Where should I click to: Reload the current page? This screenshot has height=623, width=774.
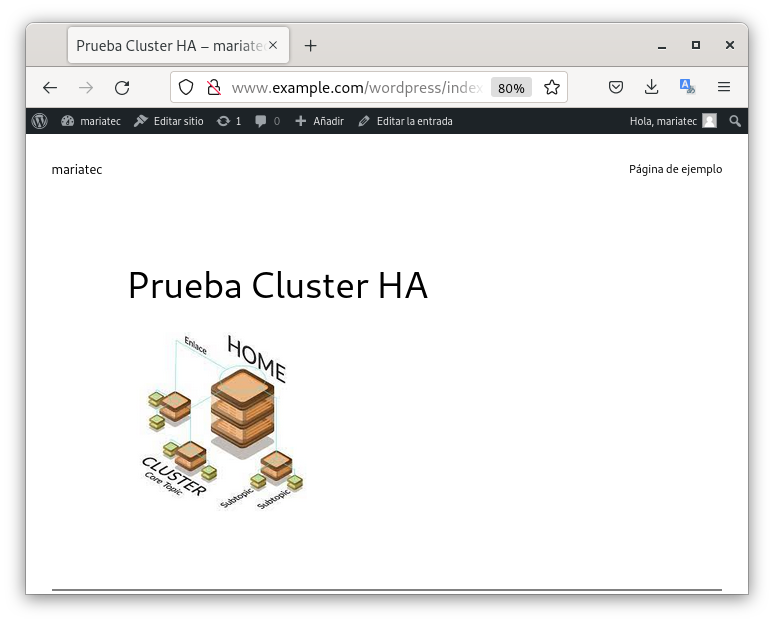[x=122, y=88]
